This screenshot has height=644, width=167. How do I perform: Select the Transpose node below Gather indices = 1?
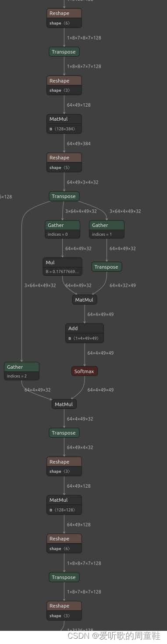pyautogui.click(x=107, y=267)
